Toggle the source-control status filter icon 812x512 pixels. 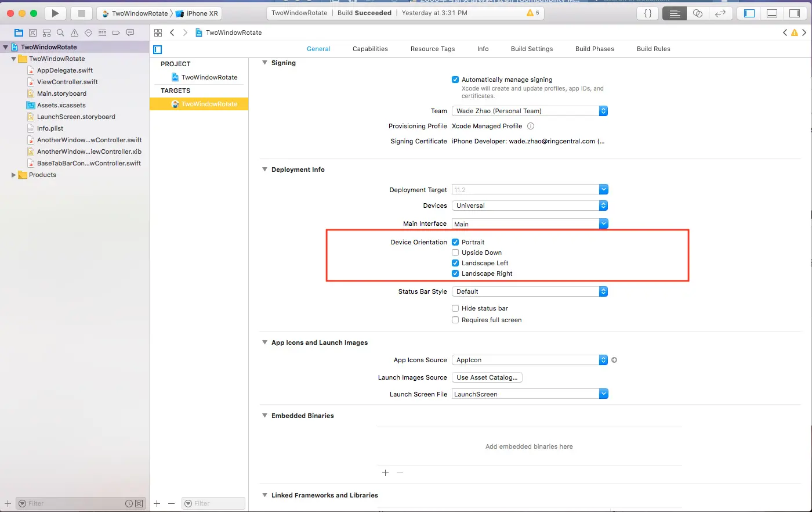[x=139, y=503]
